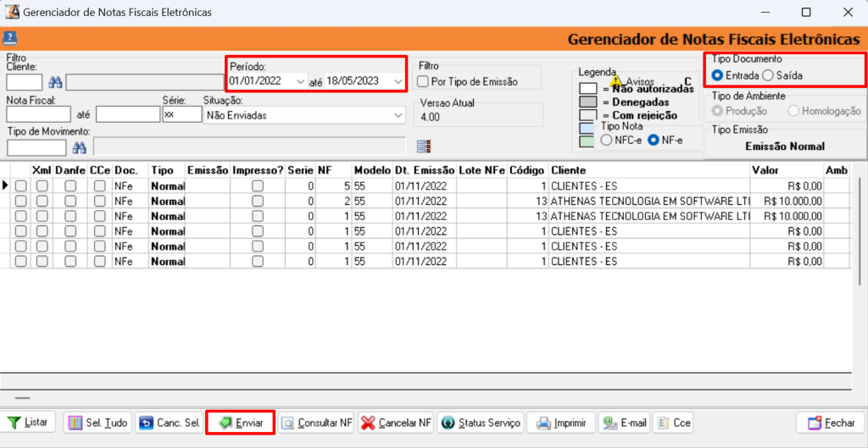Click the Tipo de Movimento code field
The image size is (868, 448).
(36, 147)
